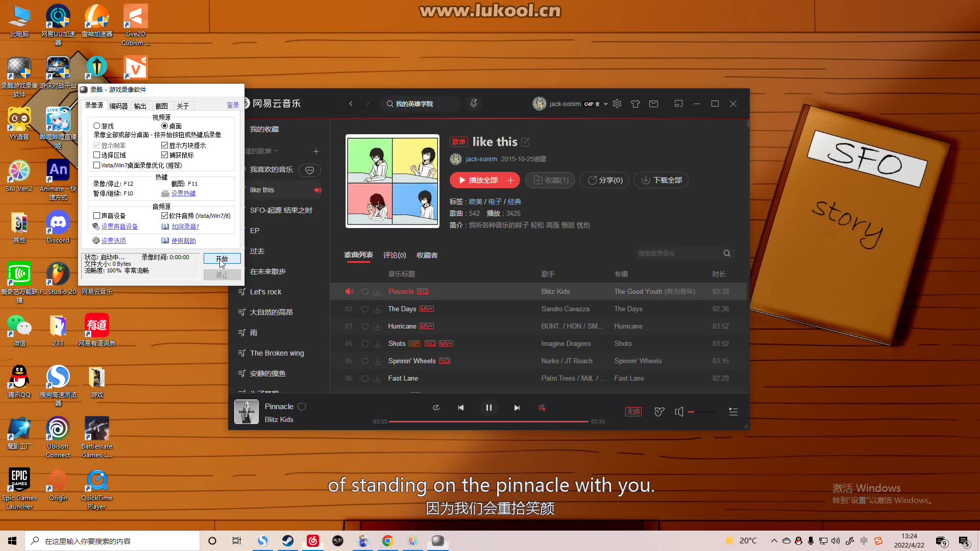This screenshot has width=980, height=551.
Task: Click the music search input field
Action: (x=421, y=104)
